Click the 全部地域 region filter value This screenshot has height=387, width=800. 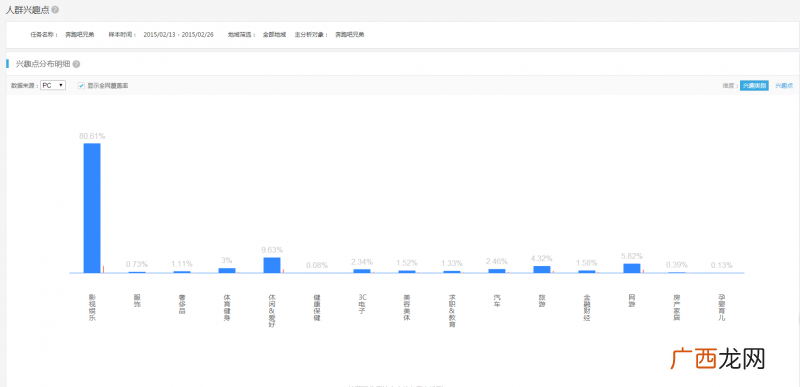(274, 35)
